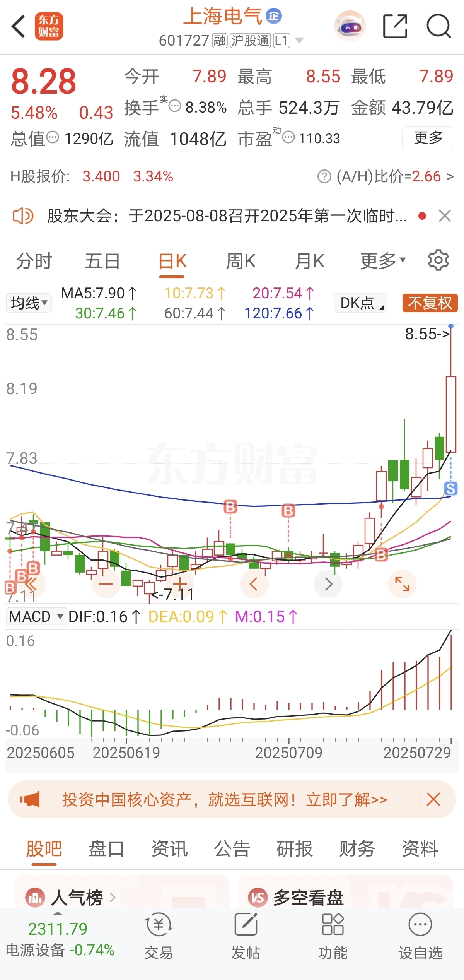This screenshot has width=464, height=980.
Task: Open the 人气榜 card
Action: (122, 892)
